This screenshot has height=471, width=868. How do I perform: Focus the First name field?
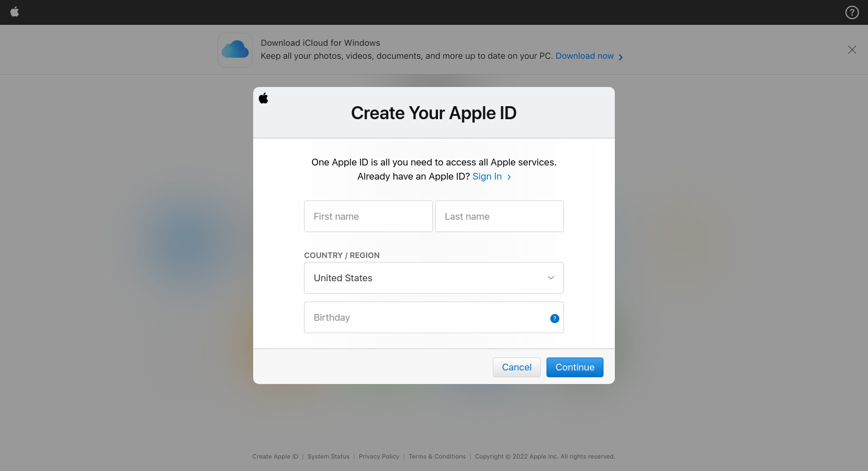point(368,216)
